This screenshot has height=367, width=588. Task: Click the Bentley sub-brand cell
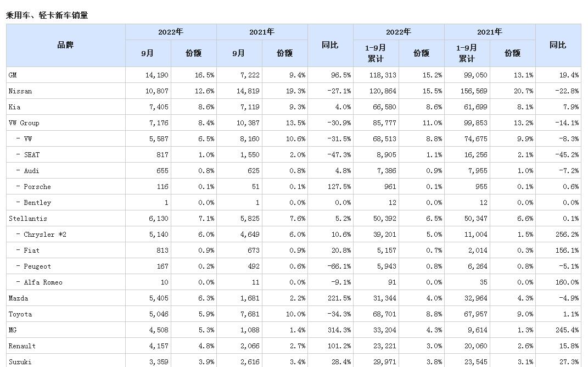37,203
